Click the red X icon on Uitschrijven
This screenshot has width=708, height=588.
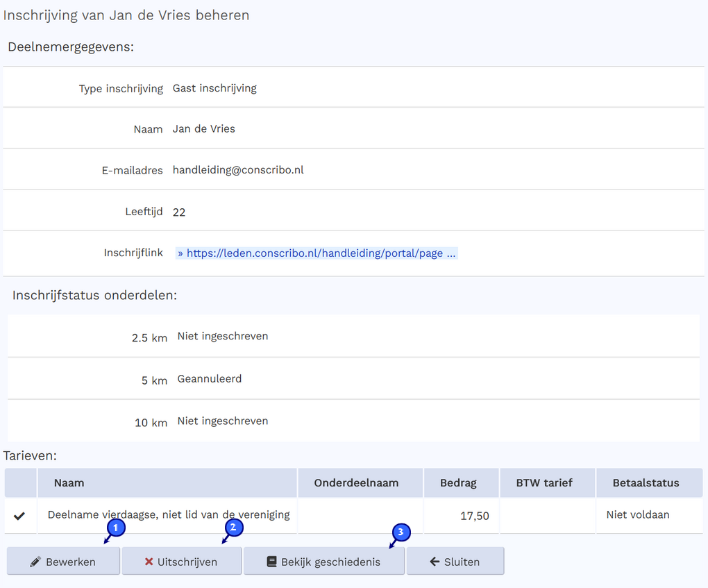point(149,562)
